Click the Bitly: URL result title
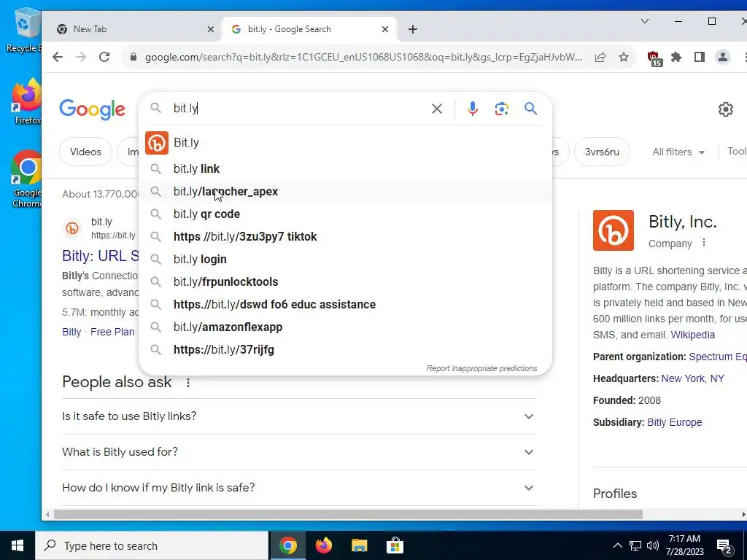The height and width of the screenshot is (560, 747). pos(101,256)
